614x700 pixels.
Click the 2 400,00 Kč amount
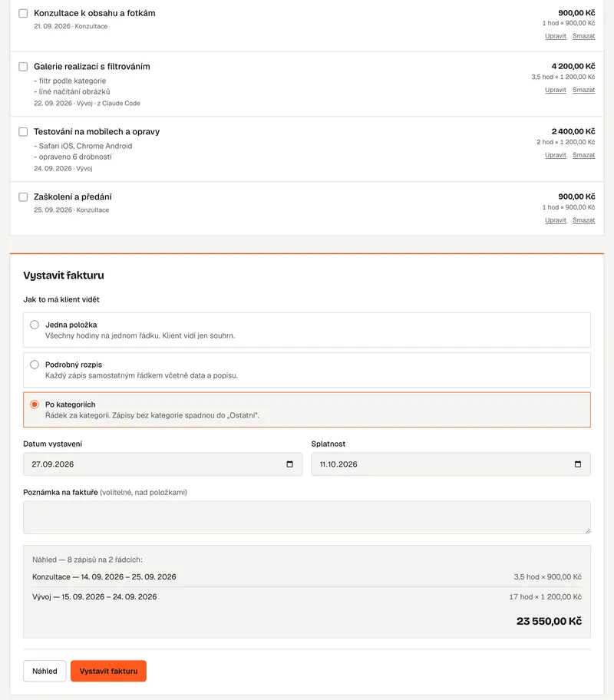(573, 131)
